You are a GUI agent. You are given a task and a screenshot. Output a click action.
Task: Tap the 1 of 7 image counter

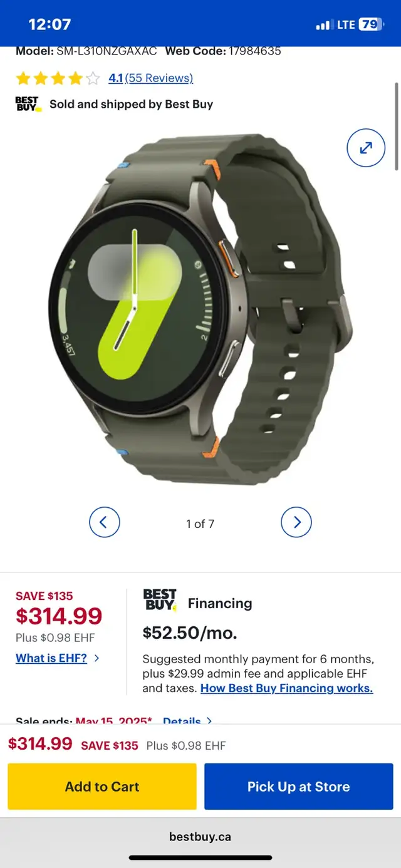[x=200, y=524]
